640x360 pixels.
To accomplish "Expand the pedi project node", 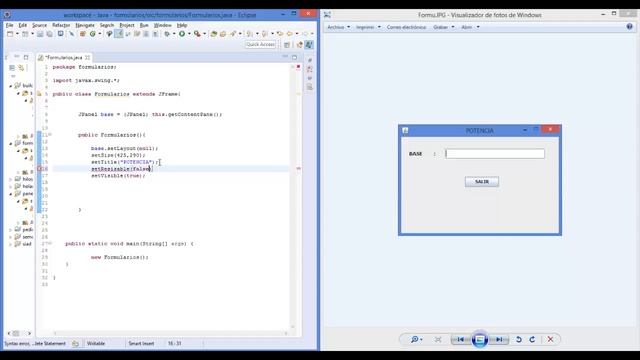I will coord(11,230).
